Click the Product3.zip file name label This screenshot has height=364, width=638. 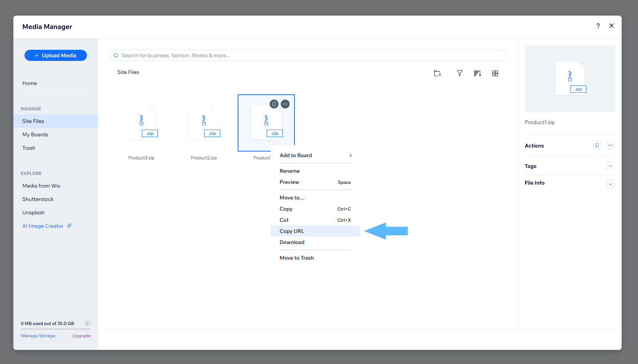pos(141,158)
